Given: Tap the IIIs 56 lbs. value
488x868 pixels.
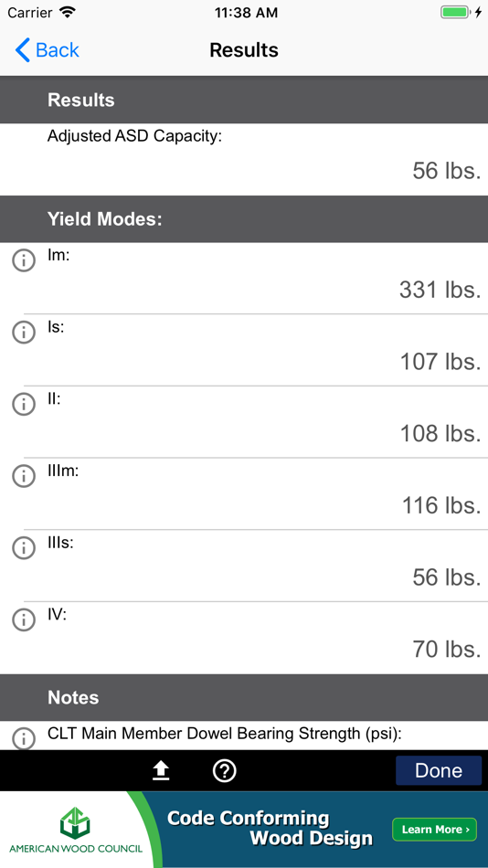Looking at the screenshot, I should [447, 577].
